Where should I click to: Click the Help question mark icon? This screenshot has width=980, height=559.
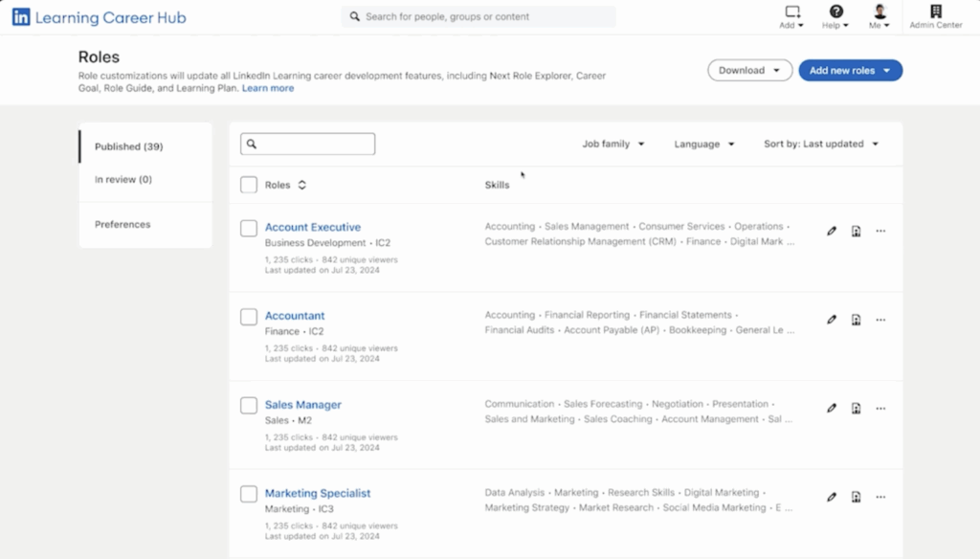835,11
